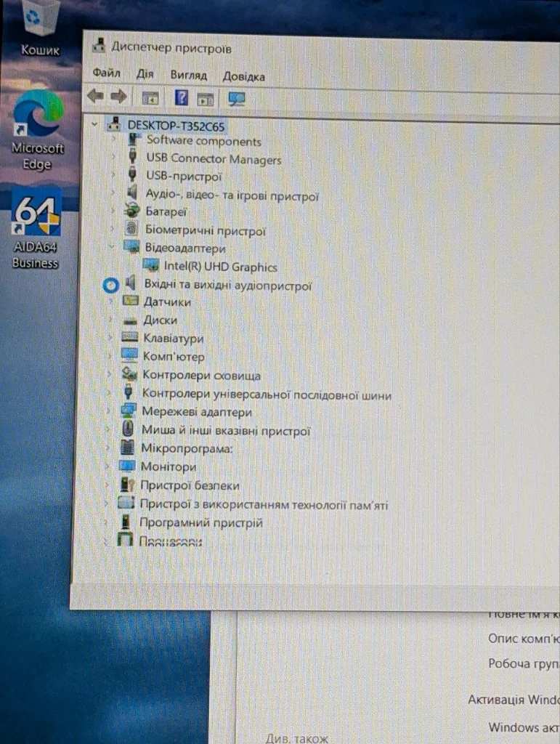Select Контролери сховища row
The height and width of the screenshot is (744, 560).
(201, 376)
